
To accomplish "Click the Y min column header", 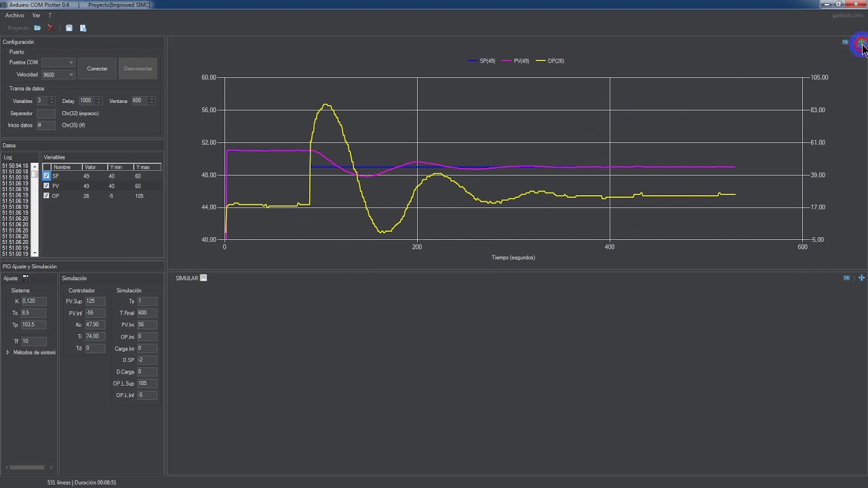I will [x=120, y=167].
